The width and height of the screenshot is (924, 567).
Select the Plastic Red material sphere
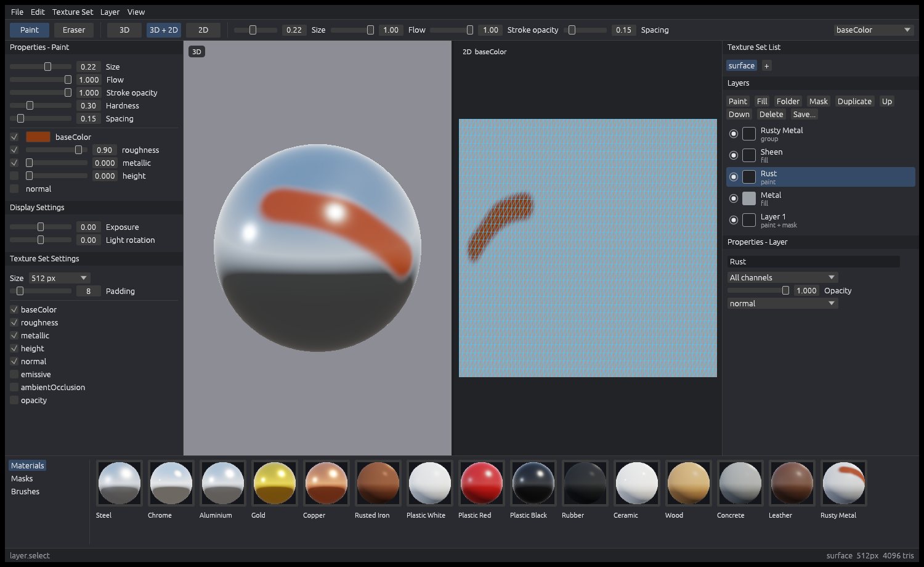(482, 483)
